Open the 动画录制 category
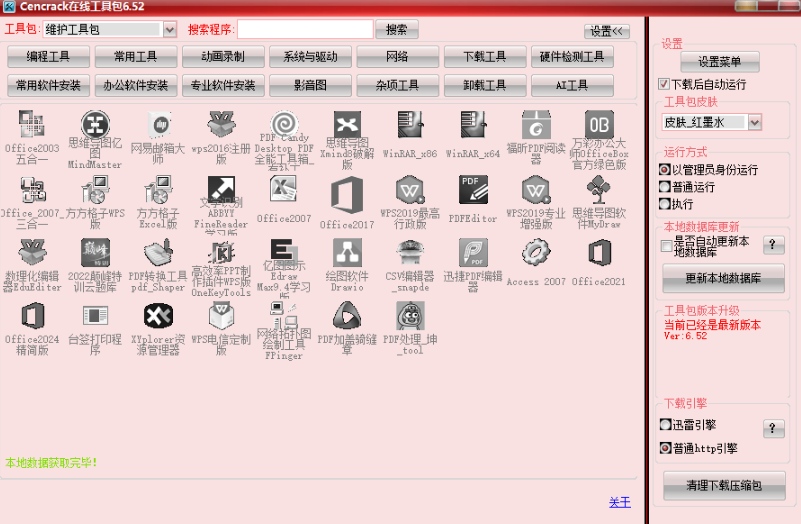Screen dimensions: 801x524 [223, 57]
